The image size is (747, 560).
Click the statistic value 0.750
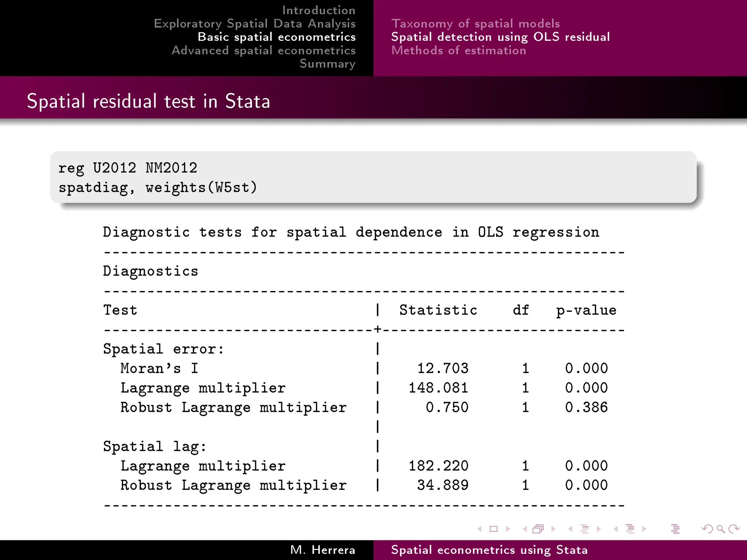click(x=447, y=408)
